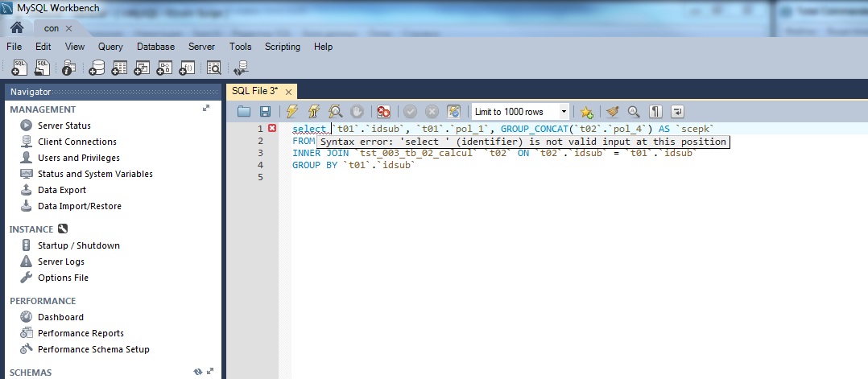Click Execute statement under cursor icon

point(314,112)
